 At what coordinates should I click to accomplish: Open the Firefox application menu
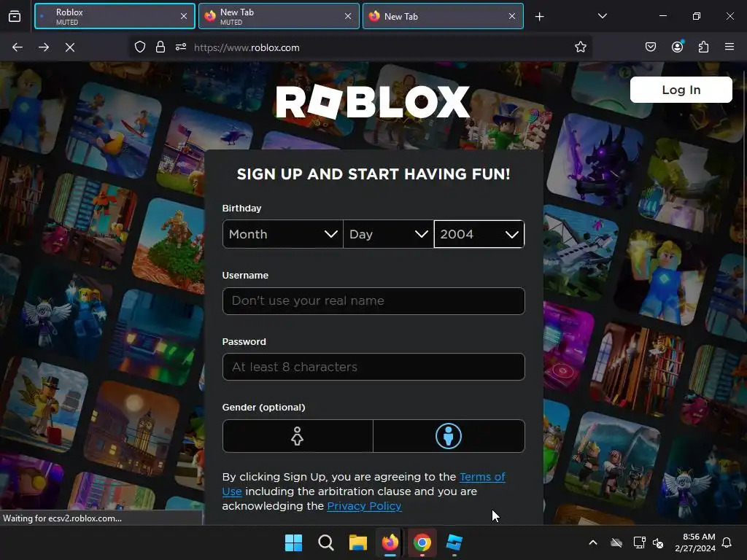point(729,47)
